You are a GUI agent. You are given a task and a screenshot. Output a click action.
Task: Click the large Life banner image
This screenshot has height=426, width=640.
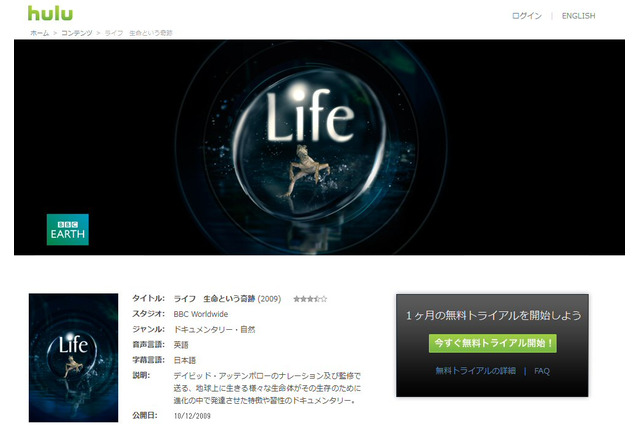(x=319, y=147)
